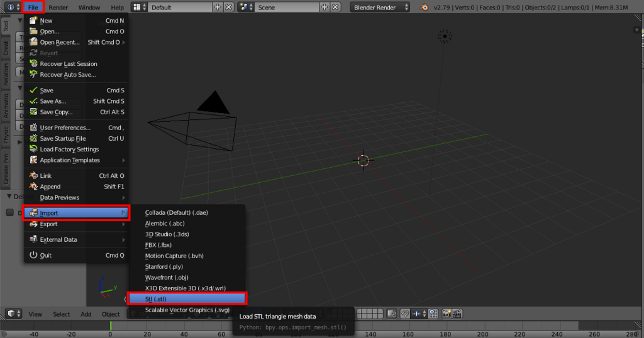Import Stanford (.ply) file
Viewport: 644px width, 338px height.
[x=187, y=266]
